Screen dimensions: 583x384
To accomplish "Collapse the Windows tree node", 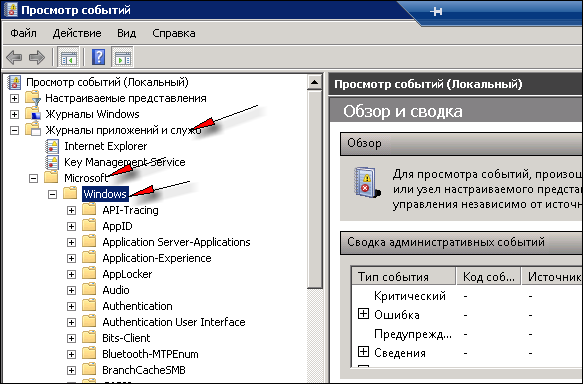I will click(x=52, y=194).
